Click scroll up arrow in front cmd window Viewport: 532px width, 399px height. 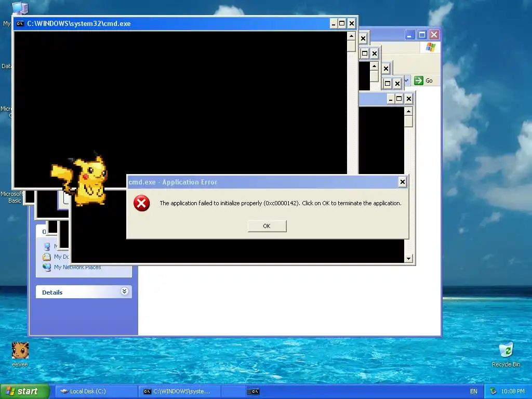pyautogui.click(x=351, y=36)
